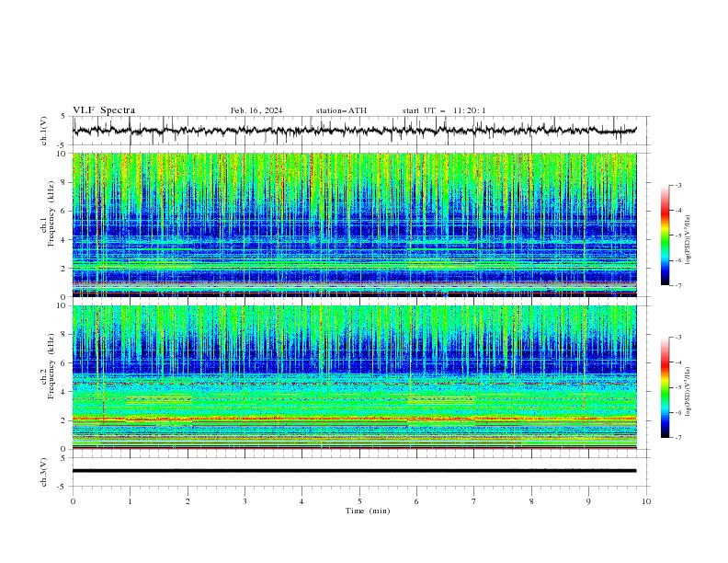Click the "station=ATH" header label
The height and width of the screenshot is (563, 728).
coord(341,110)
